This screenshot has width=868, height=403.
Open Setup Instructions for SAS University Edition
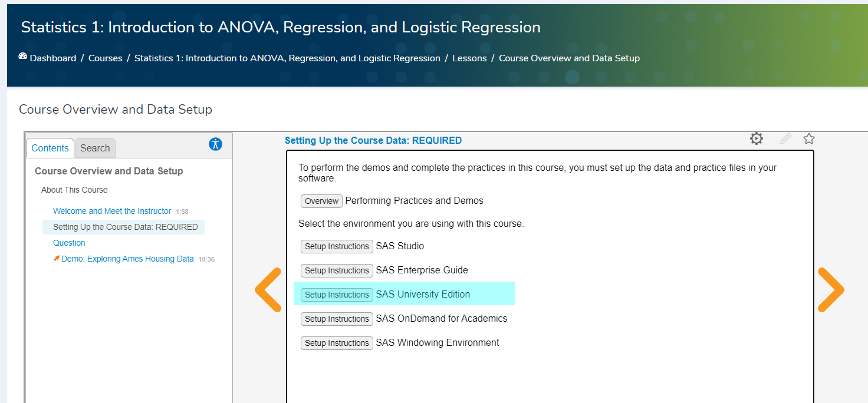(x=337, y=295)
